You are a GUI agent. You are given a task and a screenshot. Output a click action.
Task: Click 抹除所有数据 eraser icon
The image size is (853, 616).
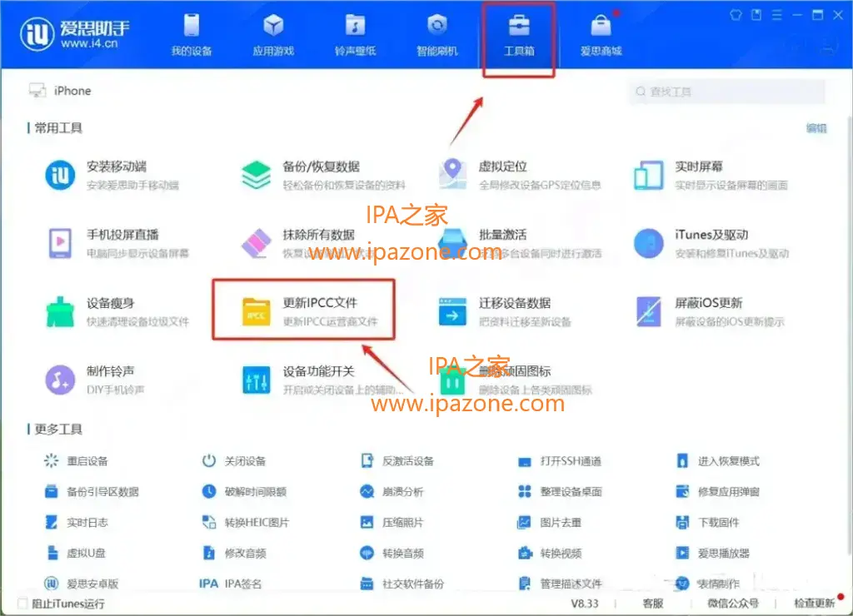point(257,243)
